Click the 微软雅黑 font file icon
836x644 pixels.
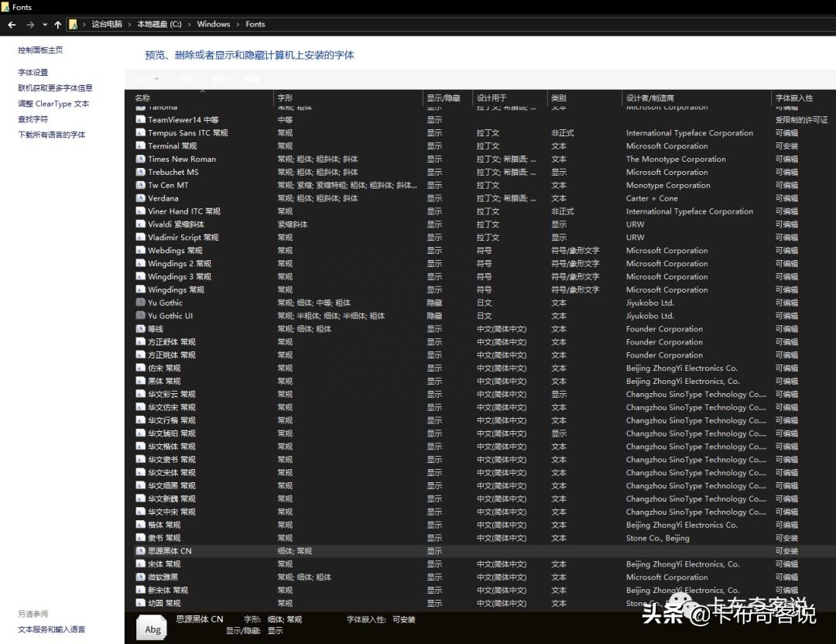tap(141, 577)
